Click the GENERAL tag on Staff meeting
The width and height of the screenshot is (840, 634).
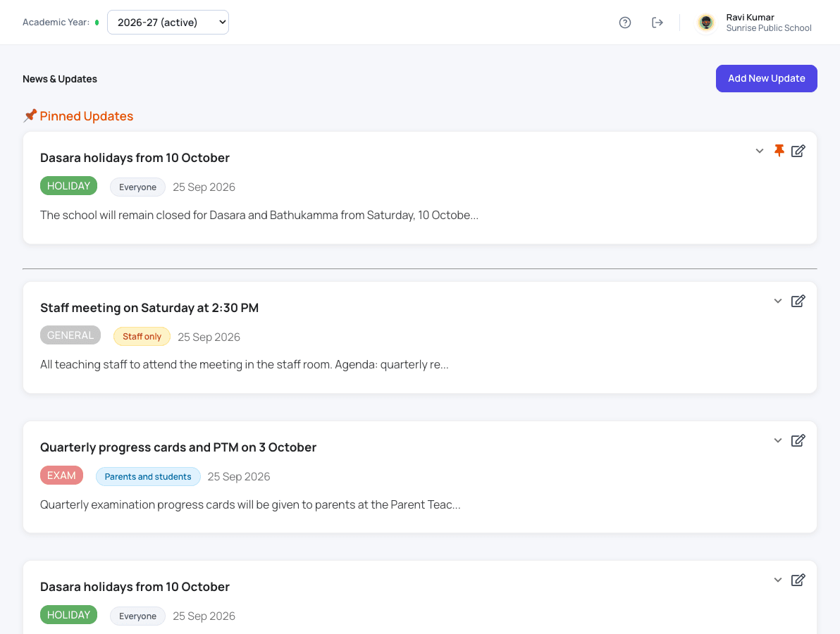pos(70,335)
